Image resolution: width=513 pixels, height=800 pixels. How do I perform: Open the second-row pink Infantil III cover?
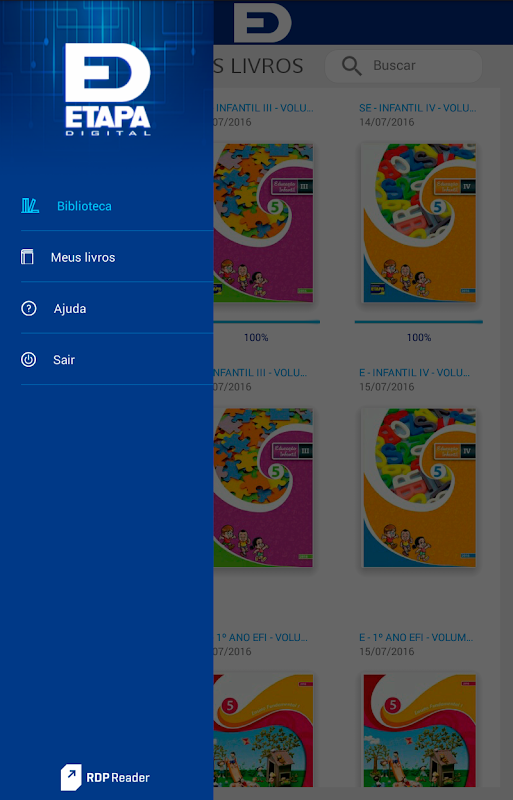pyautogui.click(x=263, y=487)
